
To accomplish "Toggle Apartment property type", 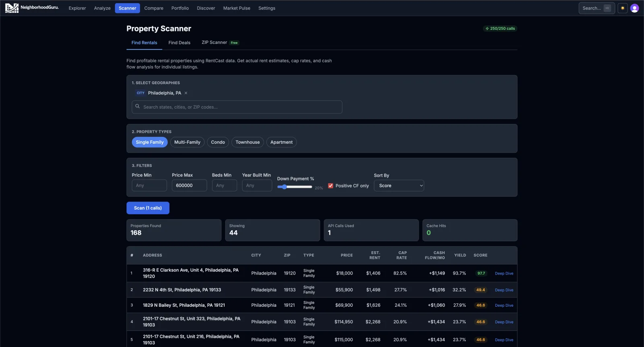I will click(x=281, y=142).
